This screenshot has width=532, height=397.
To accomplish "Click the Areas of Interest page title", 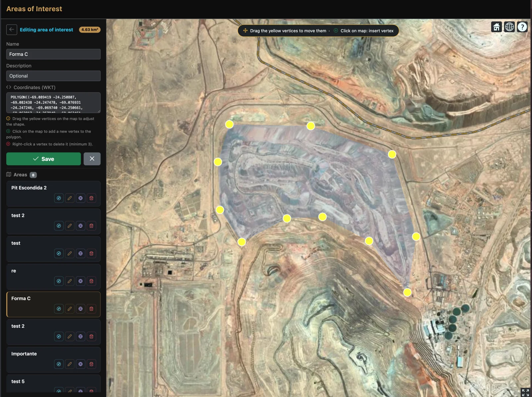I will pyautogui.click(x=34, y=9).
